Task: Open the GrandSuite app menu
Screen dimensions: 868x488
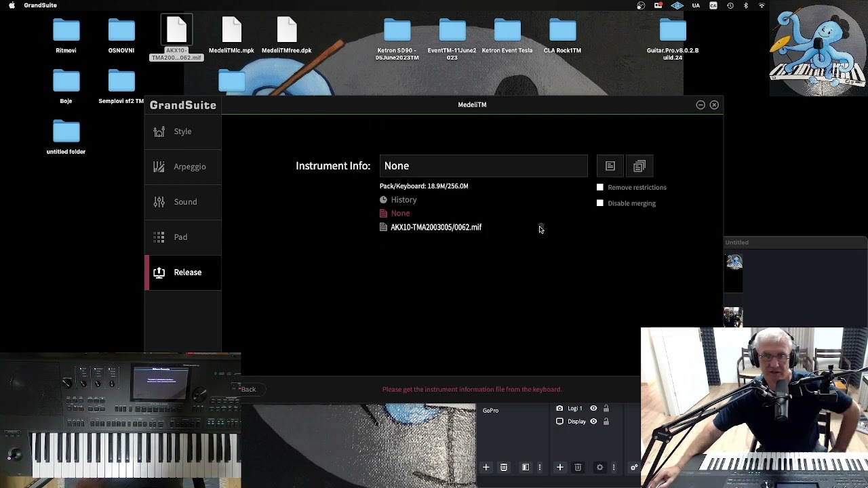Action: [x=40, y=5]
